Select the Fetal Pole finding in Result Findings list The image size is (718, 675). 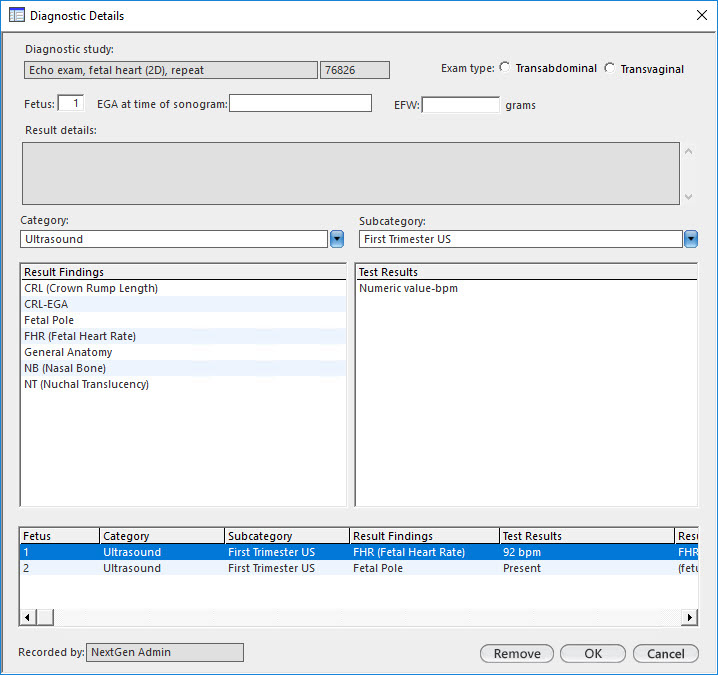[x=185, y=320]
